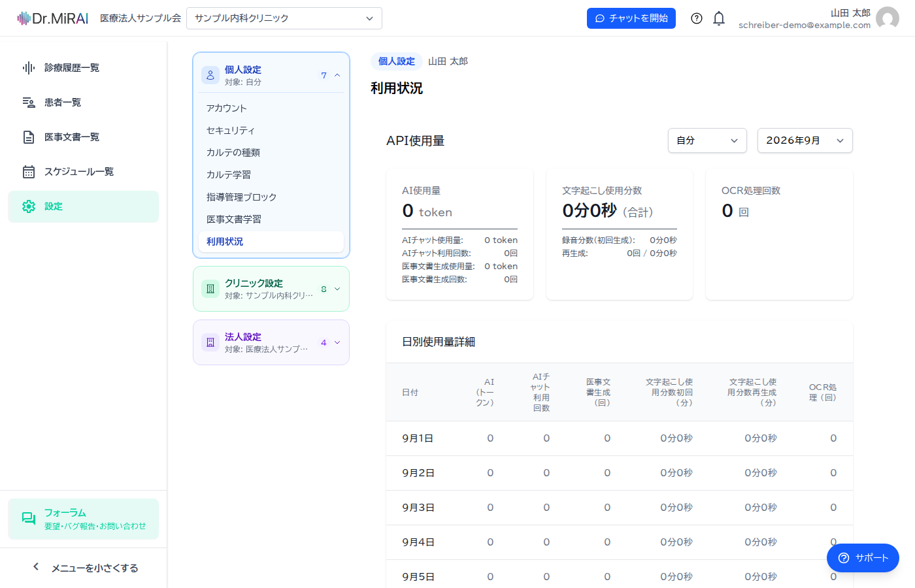Click the 9月2日 row date
Viewport: 915px width, 588px height.
pos(418,473)
